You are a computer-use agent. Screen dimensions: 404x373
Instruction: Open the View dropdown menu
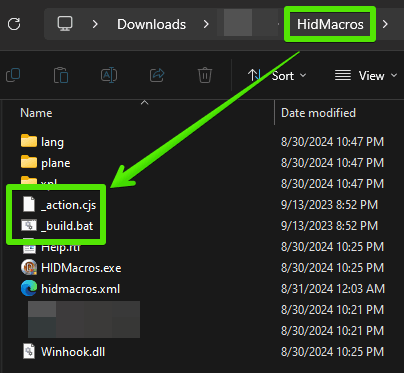[x=366, y=76]
